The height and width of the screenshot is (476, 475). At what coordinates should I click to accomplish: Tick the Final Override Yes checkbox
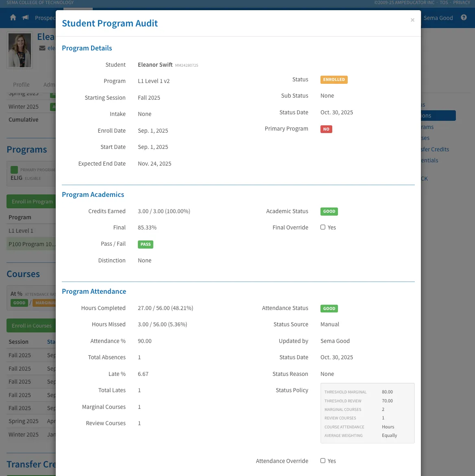pos(323,227)
